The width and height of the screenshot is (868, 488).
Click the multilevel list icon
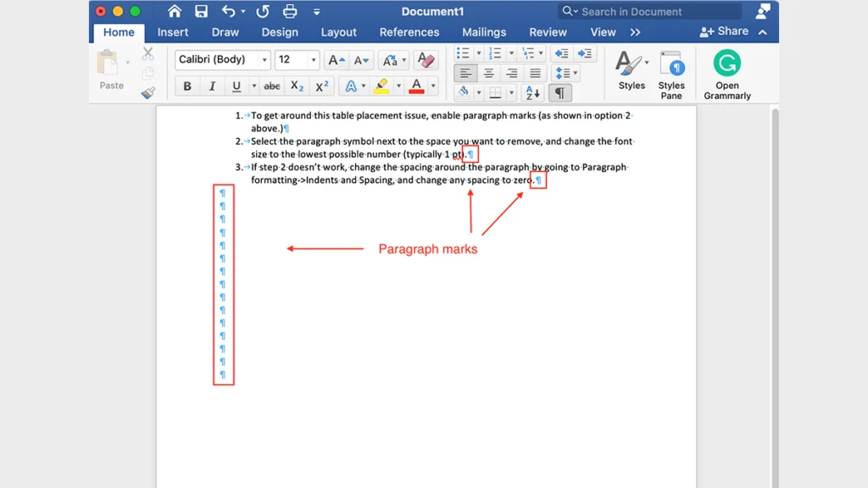(x=527, y=53)
